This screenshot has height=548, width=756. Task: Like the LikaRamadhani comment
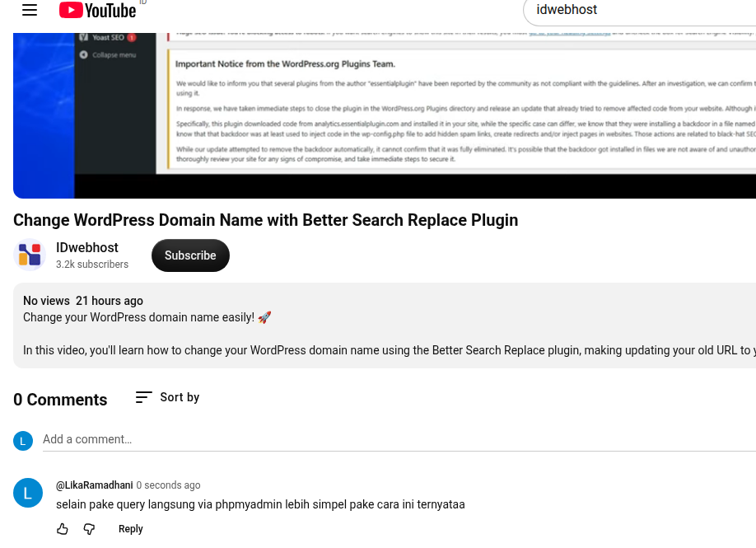(63, 529)
